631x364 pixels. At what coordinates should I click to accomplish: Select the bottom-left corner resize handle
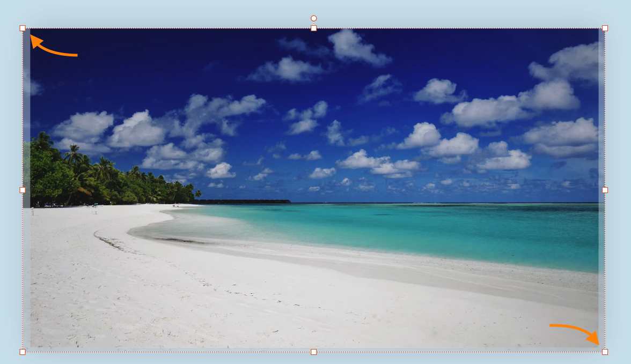coord(22,352)
